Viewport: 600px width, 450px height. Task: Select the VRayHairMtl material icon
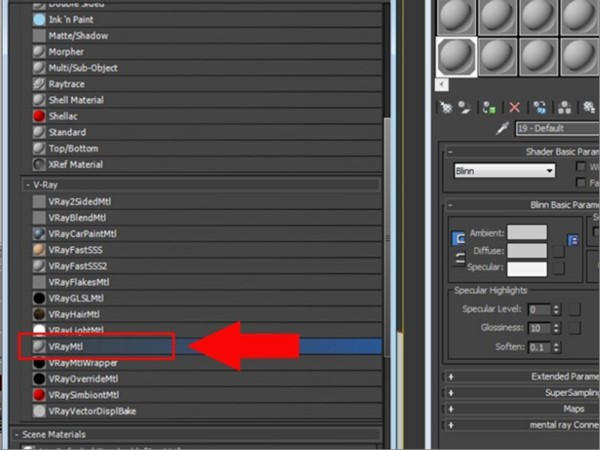[39, 314]
